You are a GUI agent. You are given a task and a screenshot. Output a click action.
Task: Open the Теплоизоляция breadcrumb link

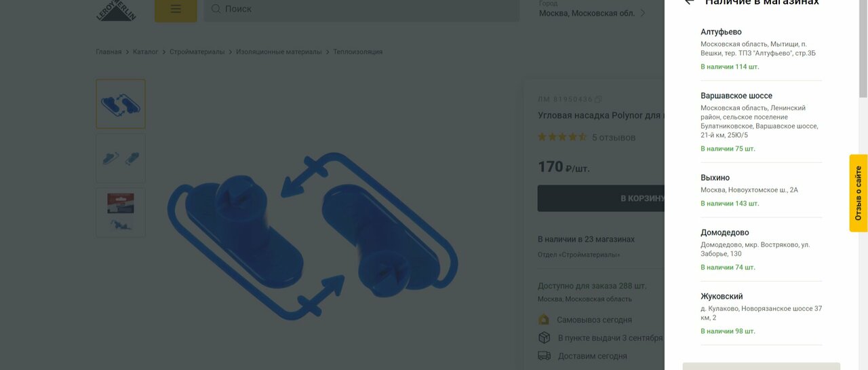[358, 52]
